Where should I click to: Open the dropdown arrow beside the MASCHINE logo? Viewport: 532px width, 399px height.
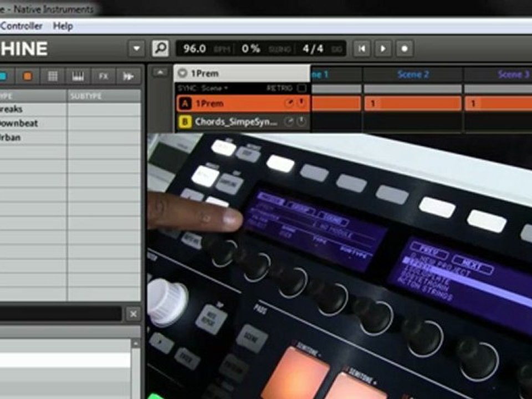[x=136, y=49]
